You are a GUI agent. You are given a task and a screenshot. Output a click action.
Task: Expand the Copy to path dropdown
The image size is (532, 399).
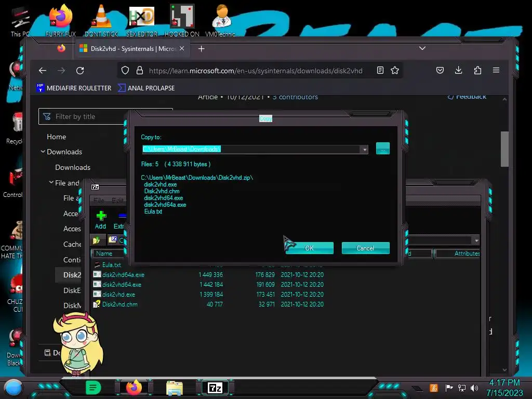(x=364, y=149)
